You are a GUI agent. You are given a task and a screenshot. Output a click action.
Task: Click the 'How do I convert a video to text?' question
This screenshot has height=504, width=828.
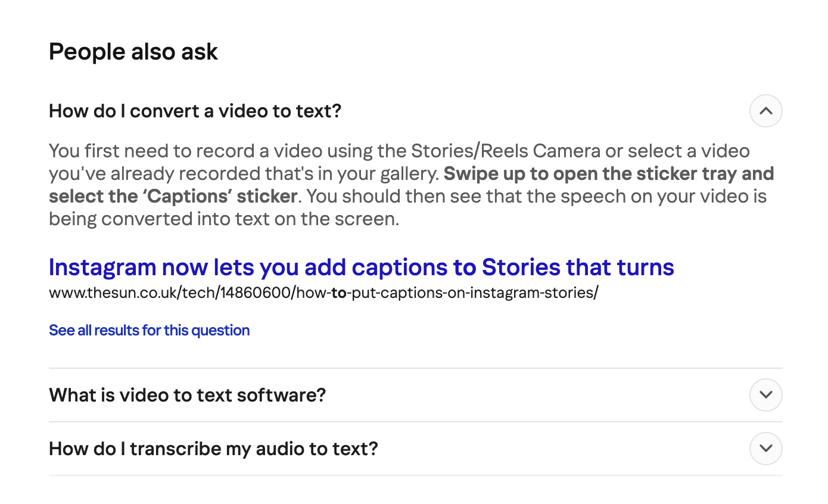point(195,111)
